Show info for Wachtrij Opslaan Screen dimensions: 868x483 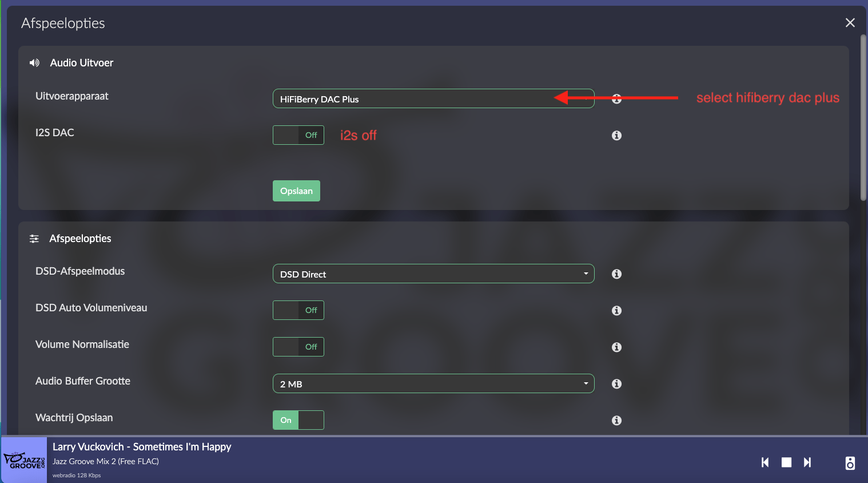click(x=616, y=421)
